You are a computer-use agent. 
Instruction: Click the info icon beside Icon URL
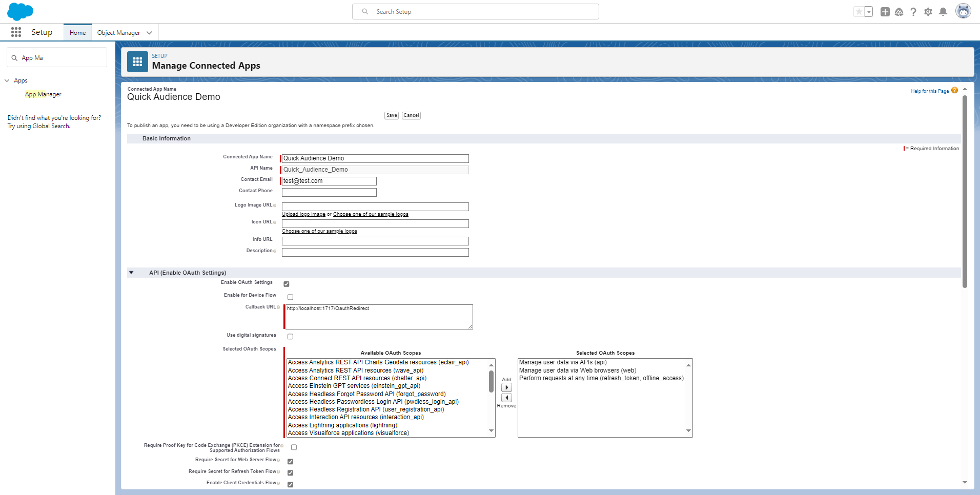coord(275,222)
